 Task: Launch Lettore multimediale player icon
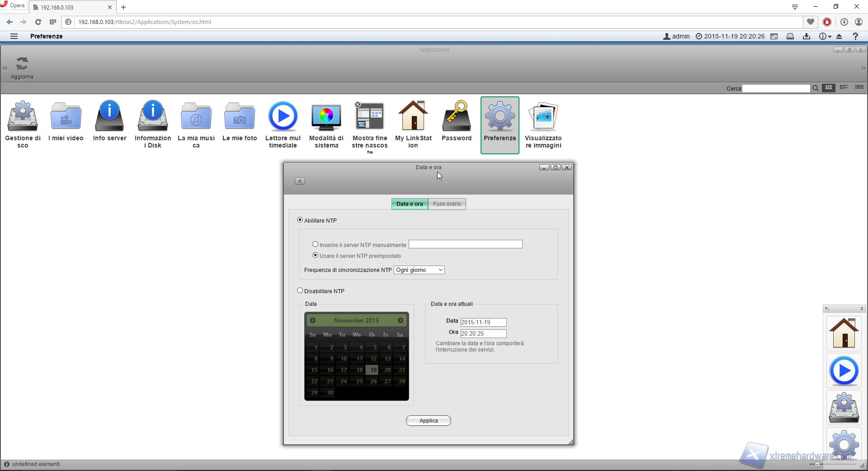click(283, 117)
